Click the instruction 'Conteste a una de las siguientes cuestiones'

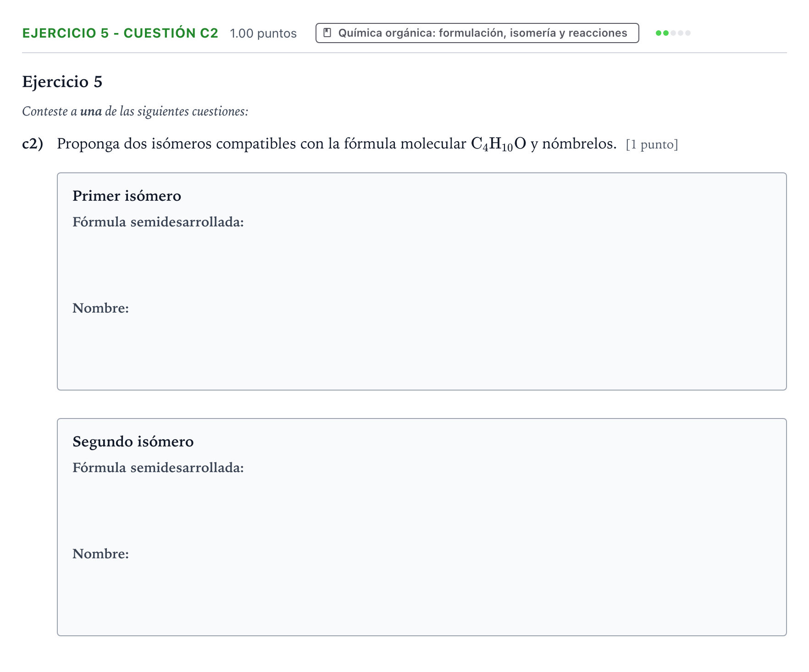pyautogui.click(x=135, y=111)
